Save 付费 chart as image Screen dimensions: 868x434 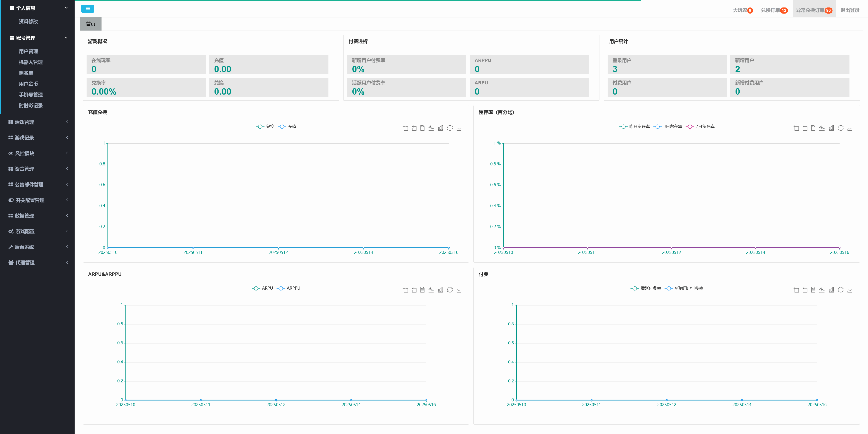click(850, 290)
